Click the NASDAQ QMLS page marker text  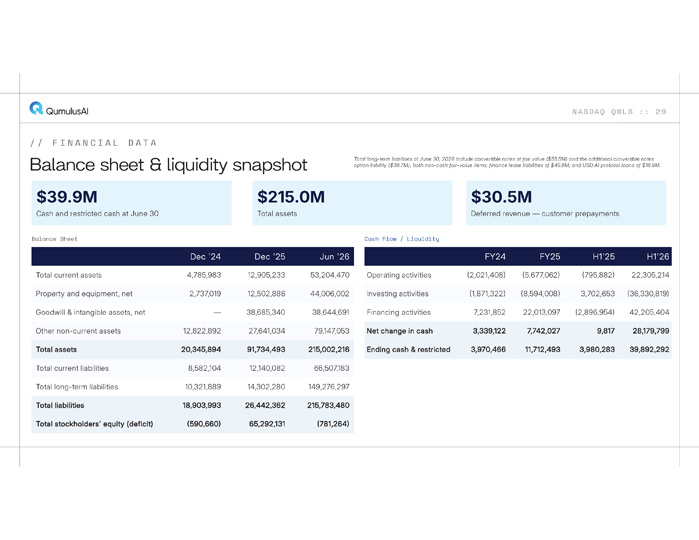(619, 111)
